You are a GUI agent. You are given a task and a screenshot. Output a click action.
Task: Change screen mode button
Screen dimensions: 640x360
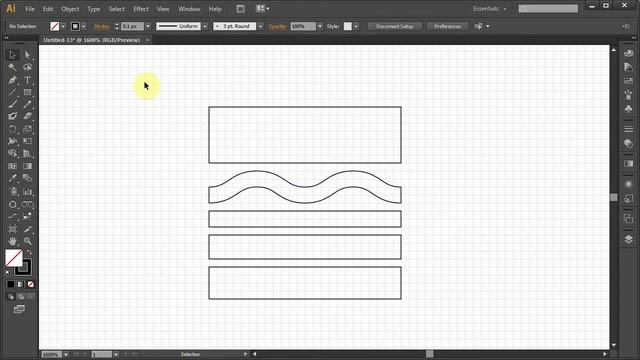[19, 309]
